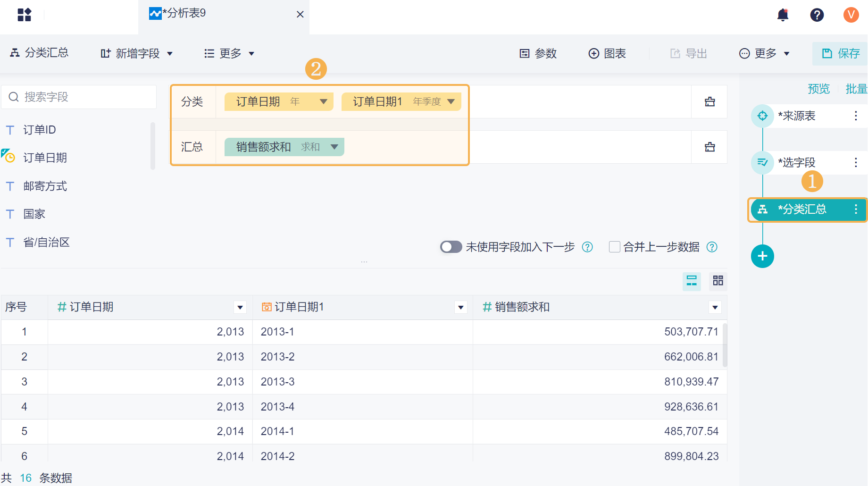Open the 分类汇总 step options menu
Image resolution: width=868 pixels, height=486 pixels.
(856, 209)
